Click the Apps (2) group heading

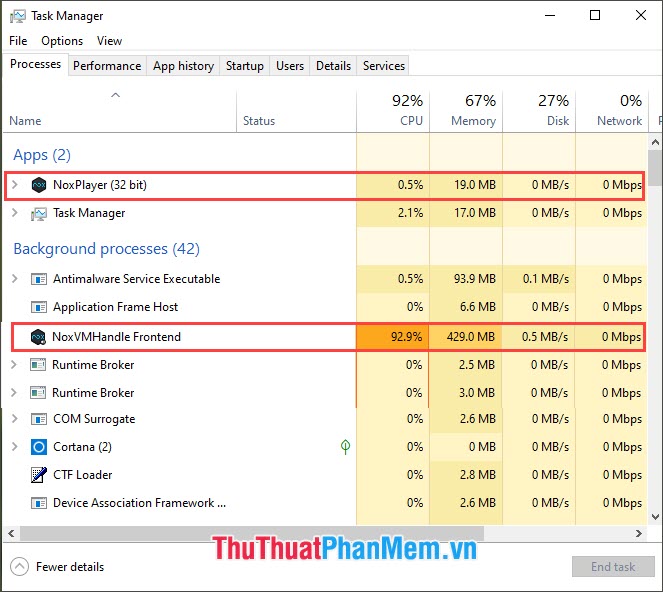click(x=42, y=155)
